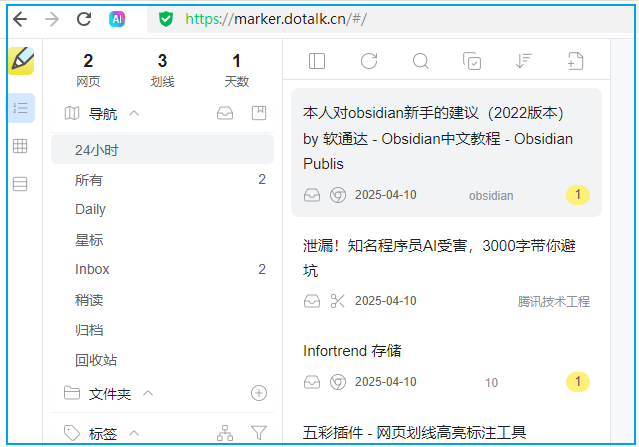Add a new folder with plus icon
639x447 pixels.
coord(259,393)
